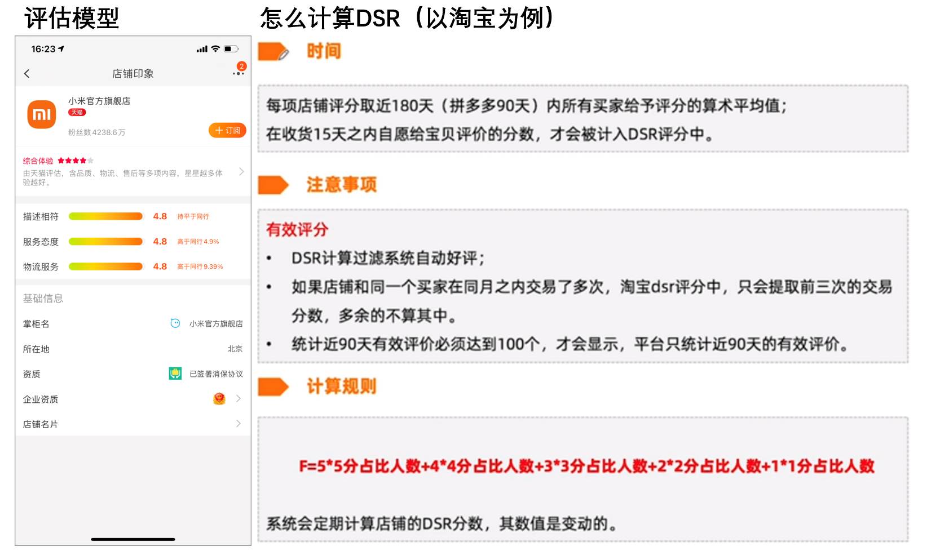
Task: Open the 企业资质 national emblem icon
Action: [x=219, y=399]
